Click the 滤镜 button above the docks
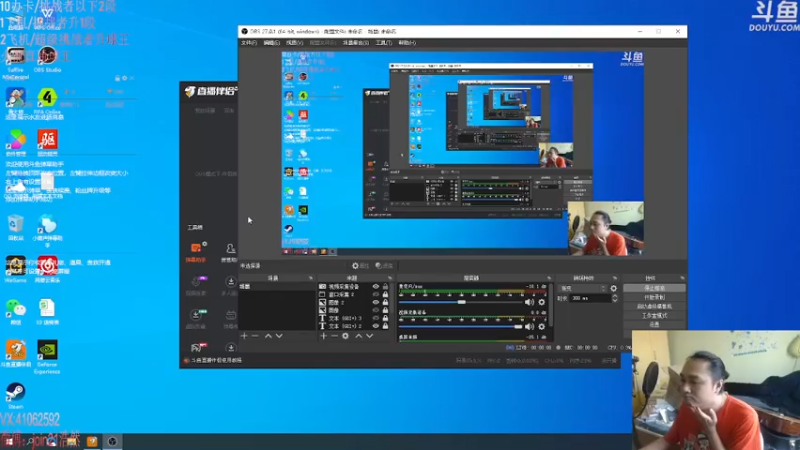 click(384, 266)
